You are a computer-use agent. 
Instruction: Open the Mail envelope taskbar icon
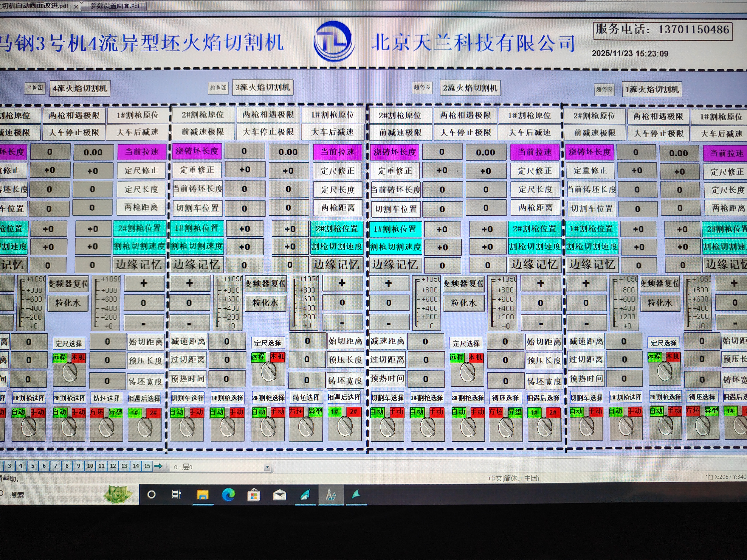coord(280,495)
